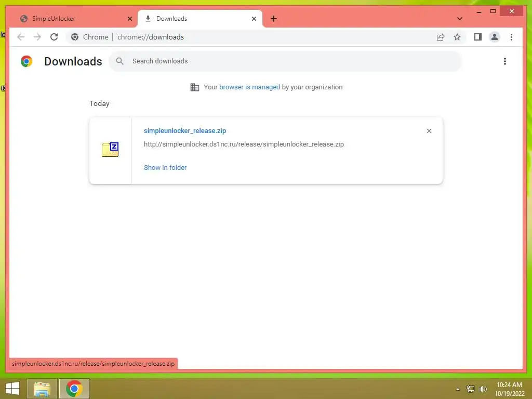Maximize the Chrome window

coord(493,11)
